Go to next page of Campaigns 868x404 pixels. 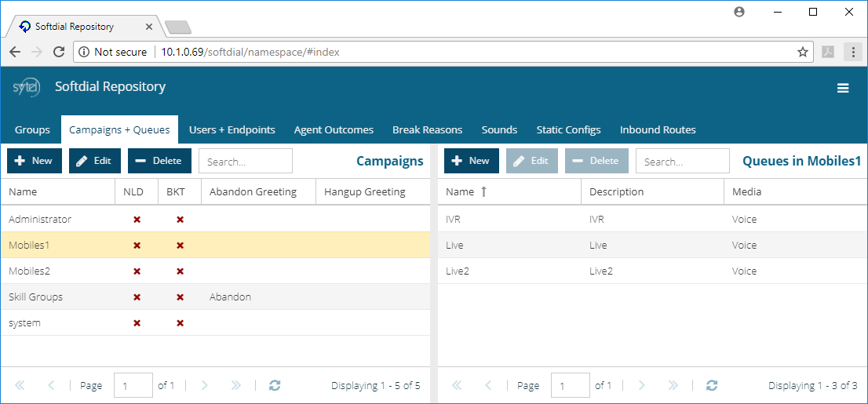pos(204,385)
